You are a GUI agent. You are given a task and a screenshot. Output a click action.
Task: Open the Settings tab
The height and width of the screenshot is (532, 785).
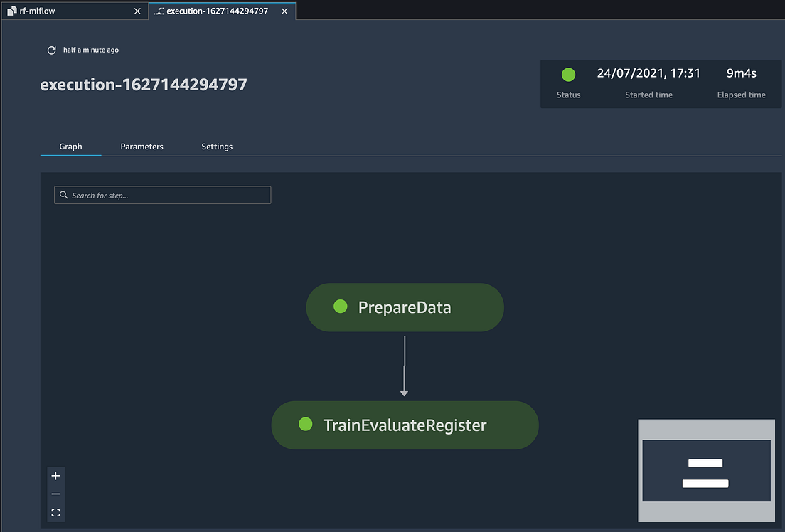[217, 147]
